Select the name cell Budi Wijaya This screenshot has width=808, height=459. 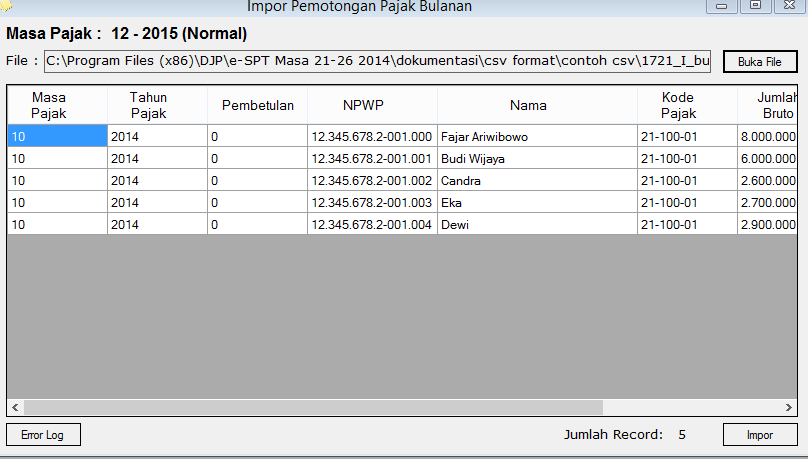click(x=537, y=159)
